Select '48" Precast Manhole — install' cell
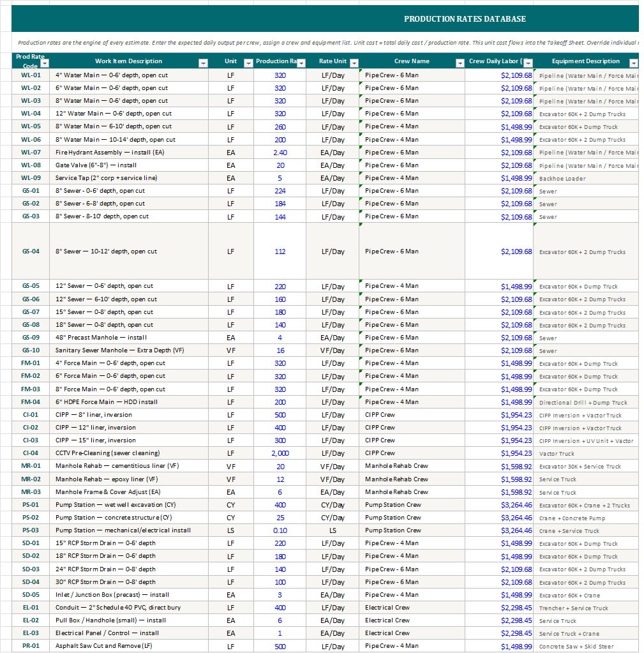 pyautogui.click(x=129, y=338)
